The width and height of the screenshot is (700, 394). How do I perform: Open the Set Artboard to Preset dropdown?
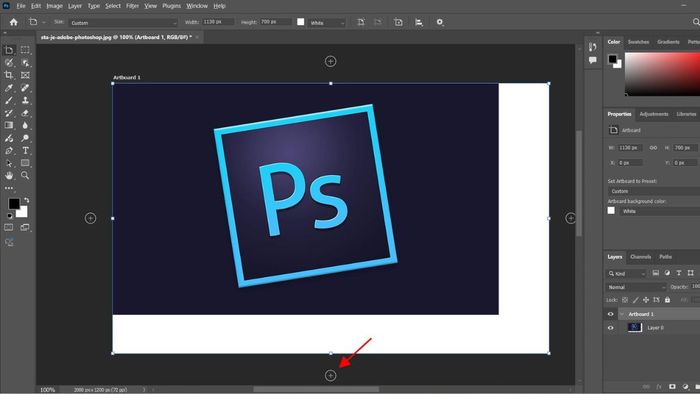[x=654, y=191]
